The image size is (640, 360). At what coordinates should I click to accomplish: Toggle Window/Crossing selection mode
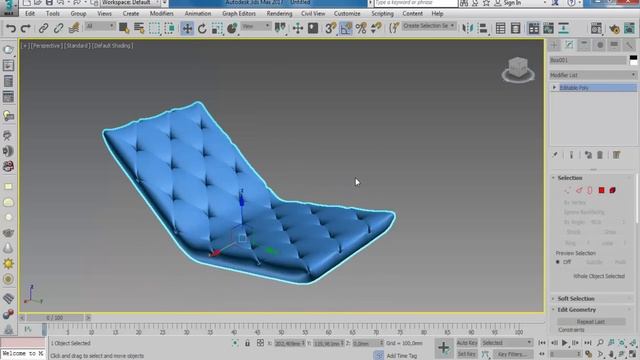click(169, 28)
